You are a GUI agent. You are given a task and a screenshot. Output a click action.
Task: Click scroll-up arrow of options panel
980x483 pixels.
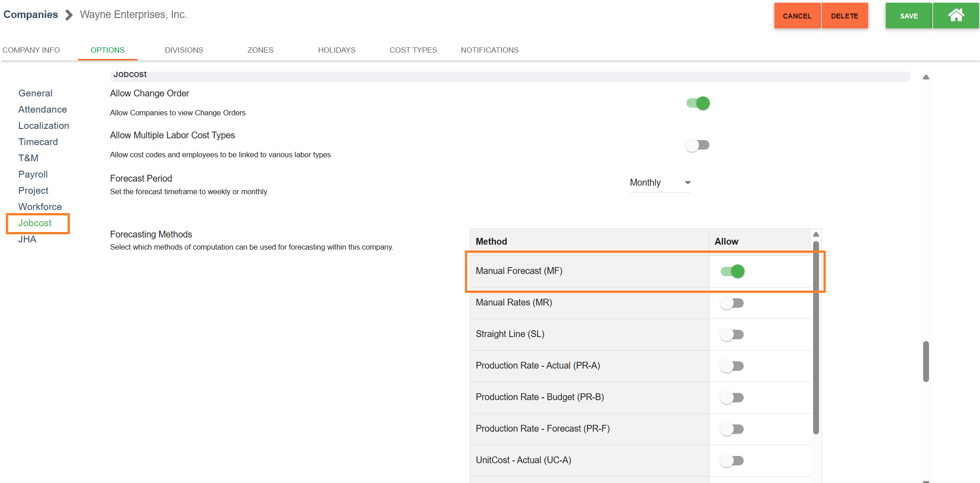(x=926, y=77)
